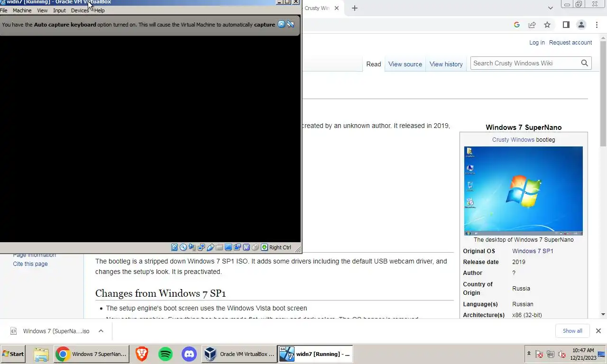Open the Windows Start menu
The height and width of the screenshot is (364, 607).
(13, 354)
